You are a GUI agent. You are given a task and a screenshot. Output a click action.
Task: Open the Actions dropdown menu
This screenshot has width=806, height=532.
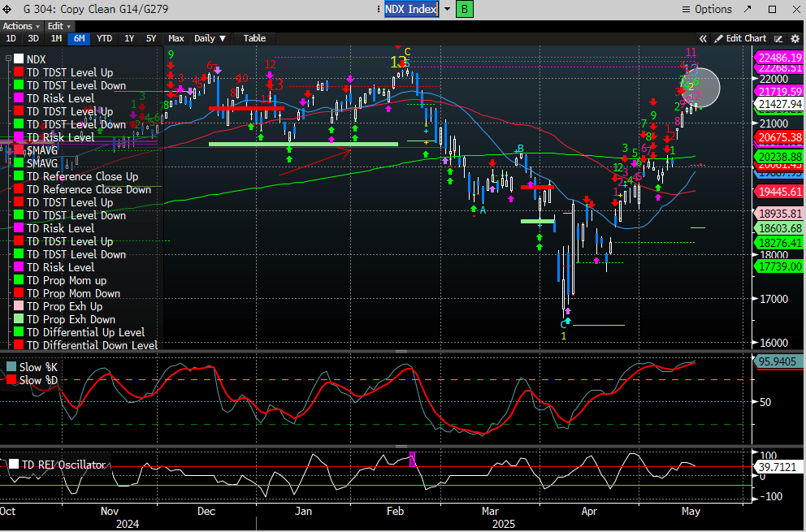click(x=21, y=26)
